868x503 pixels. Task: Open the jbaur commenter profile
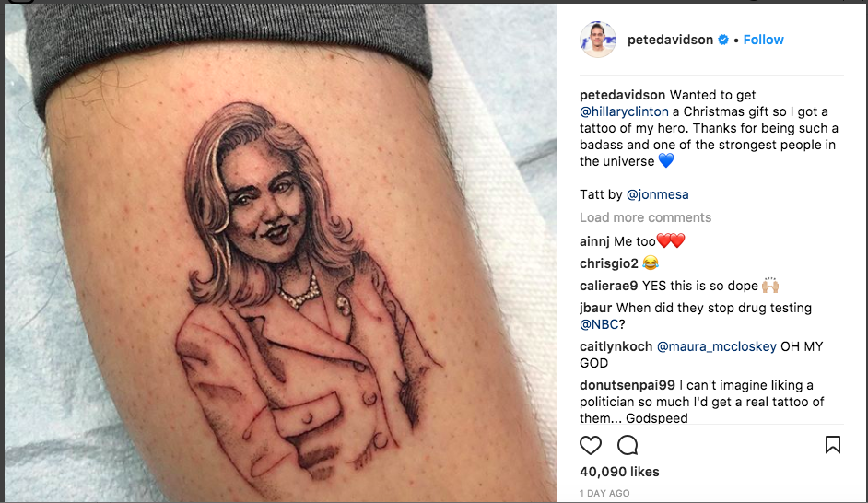click(595, 309)
